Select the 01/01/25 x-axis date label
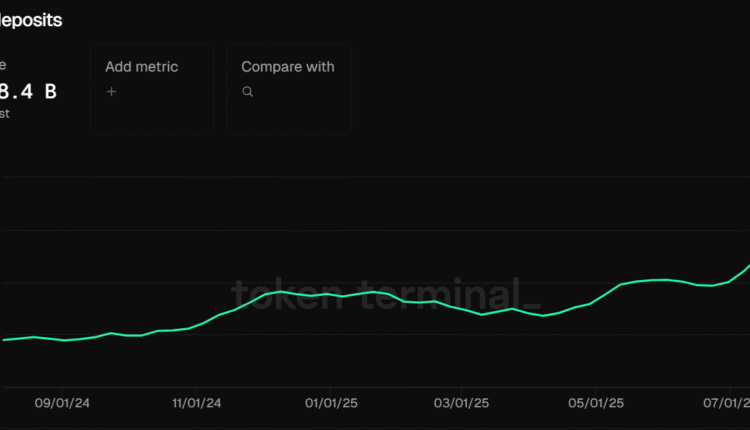 click(331, 403)
